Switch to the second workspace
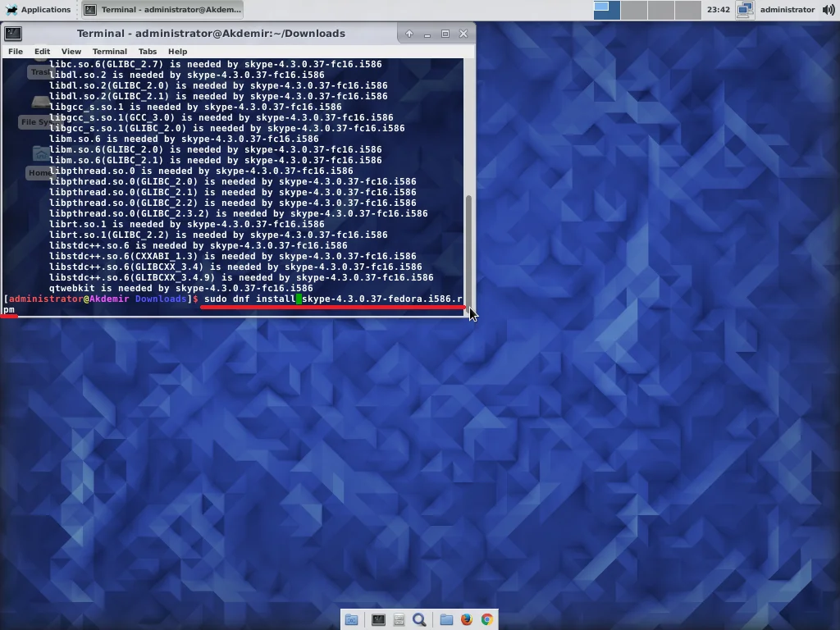840x630 pixels. coord(634,10)
